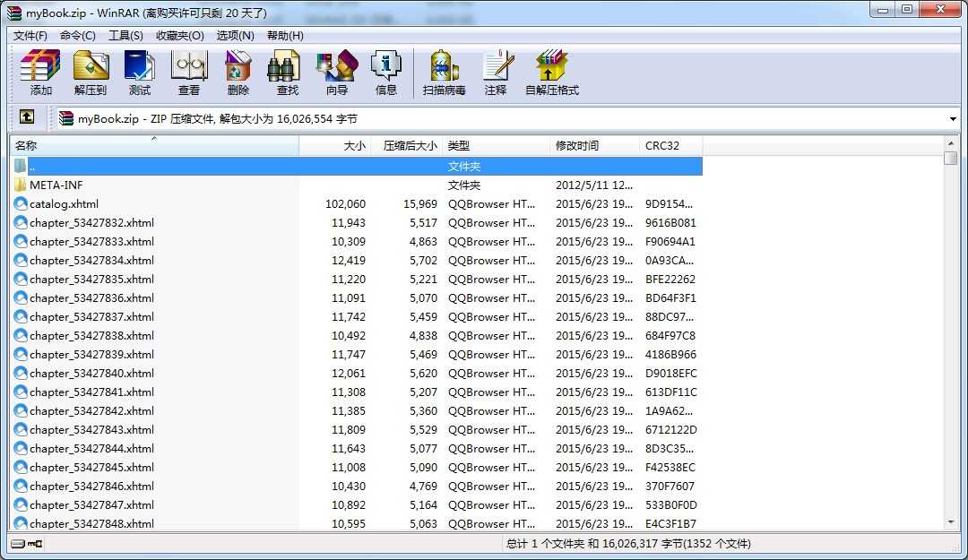Sort by Name (名称) column header
Image resolution: width=968 pixels, height=560 pixels.
coord(154,146)
